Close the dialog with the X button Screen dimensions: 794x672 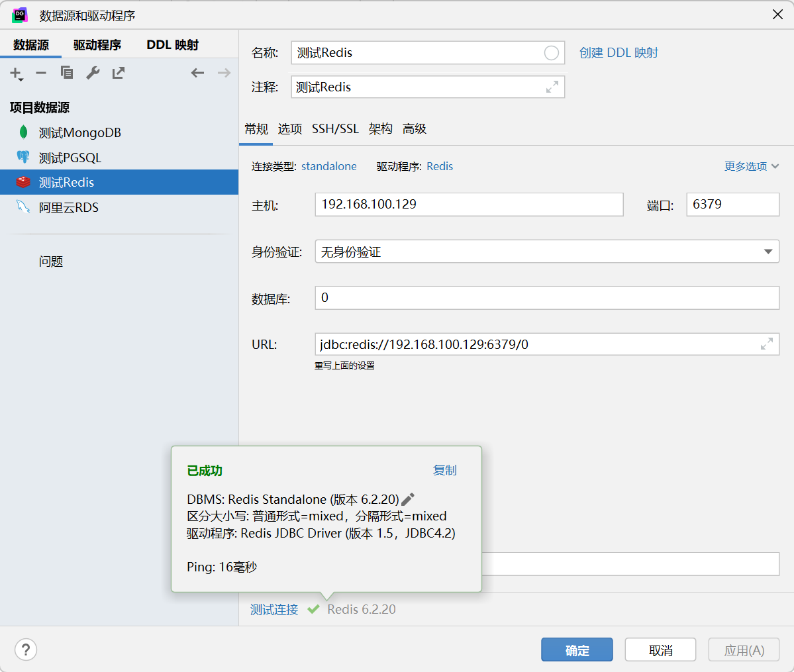tap(778, 15)
